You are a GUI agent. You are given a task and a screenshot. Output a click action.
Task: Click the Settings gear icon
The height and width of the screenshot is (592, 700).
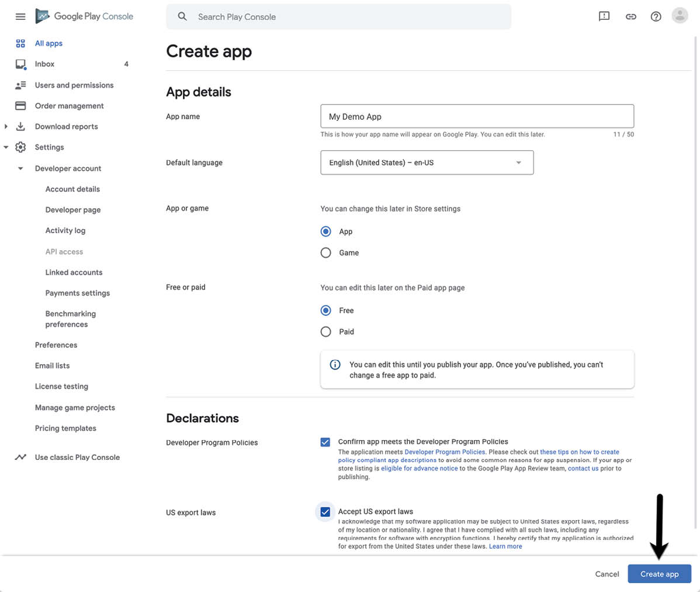[x=20, y=147]
